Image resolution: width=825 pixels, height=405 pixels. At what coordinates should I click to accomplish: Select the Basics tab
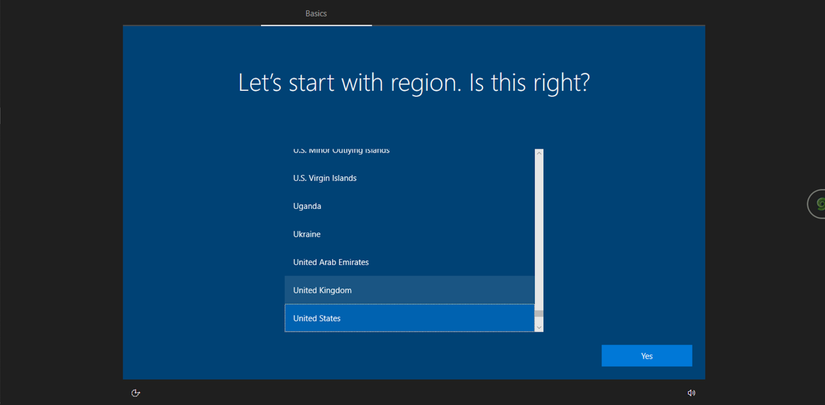click(316, 13)
